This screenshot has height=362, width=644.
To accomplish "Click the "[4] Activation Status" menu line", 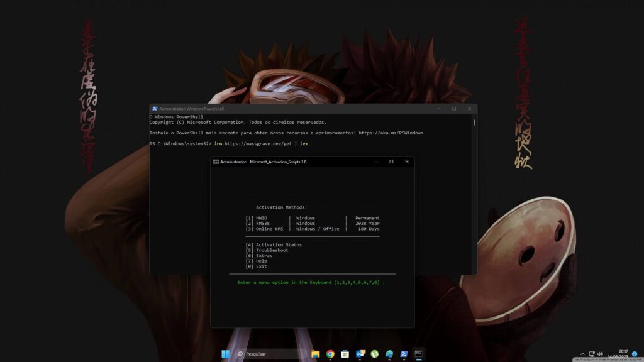I will 274,244.
